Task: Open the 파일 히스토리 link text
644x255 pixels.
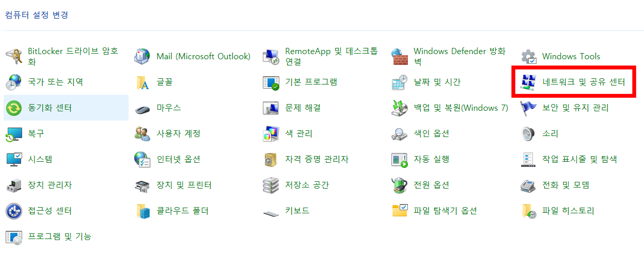Action: [568, 211]
